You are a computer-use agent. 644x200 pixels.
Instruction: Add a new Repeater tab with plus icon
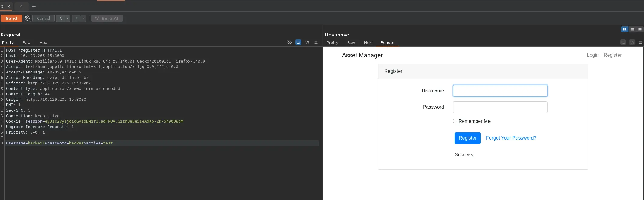click(34, 6)
